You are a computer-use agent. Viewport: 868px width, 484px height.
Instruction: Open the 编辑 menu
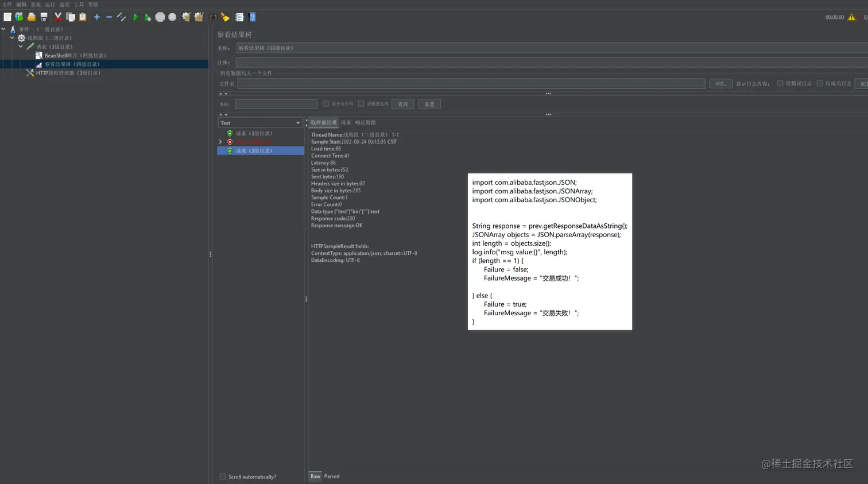[21, 5]
